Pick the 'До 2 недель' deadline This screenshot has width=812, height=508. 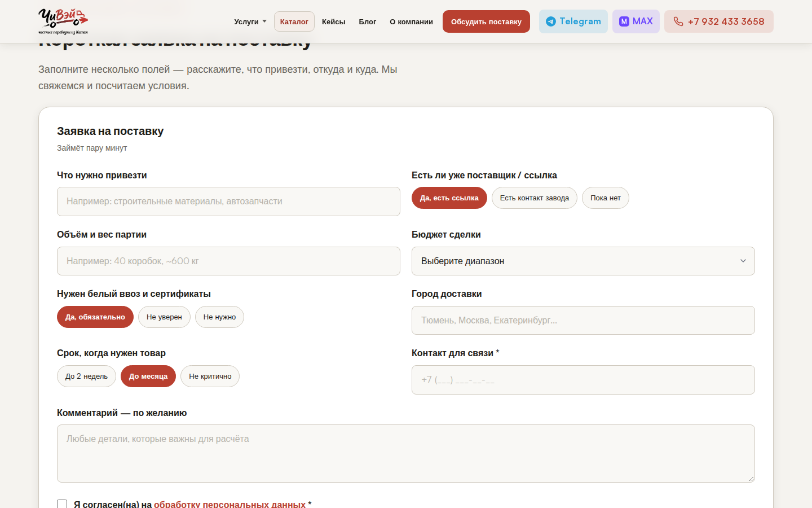click(x=86, y=376)
